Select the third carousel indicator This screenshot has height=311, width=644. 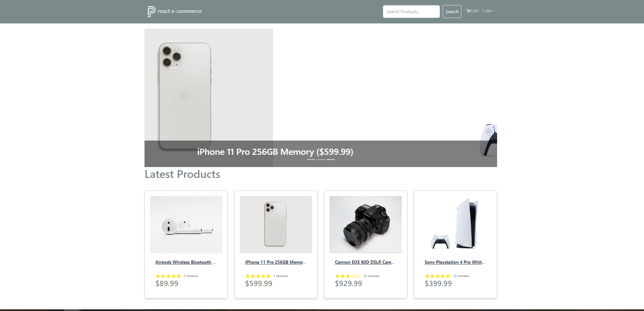[331, 159]
